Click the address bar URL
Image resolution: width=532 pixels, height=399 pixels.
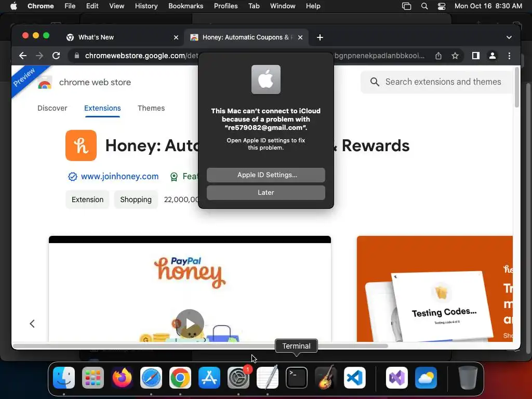tap(141, 56)
